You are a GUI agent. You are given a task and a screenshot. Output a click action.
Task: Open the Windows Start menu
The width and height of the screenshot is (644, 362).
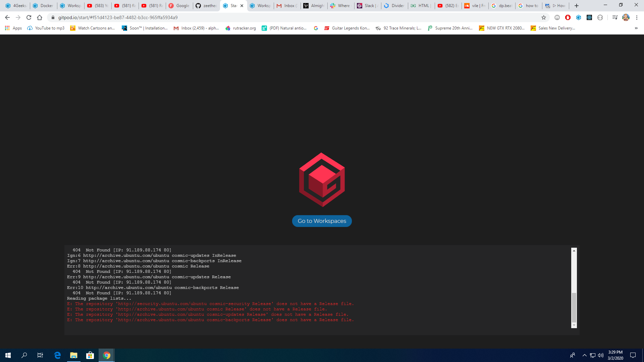(8, 355)
